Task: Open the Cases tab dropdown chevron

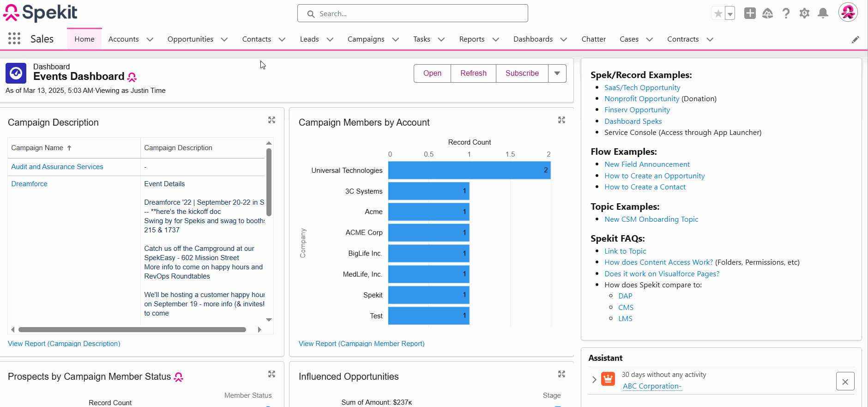Action: coord(650,39)
